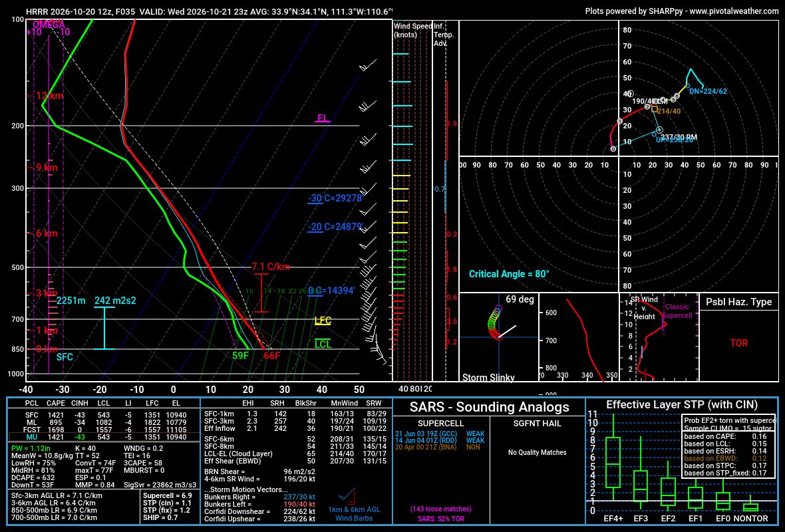Click the NONTOR box plot label
The height and width of the screenshot is (532, 785).
click(750, 519)
